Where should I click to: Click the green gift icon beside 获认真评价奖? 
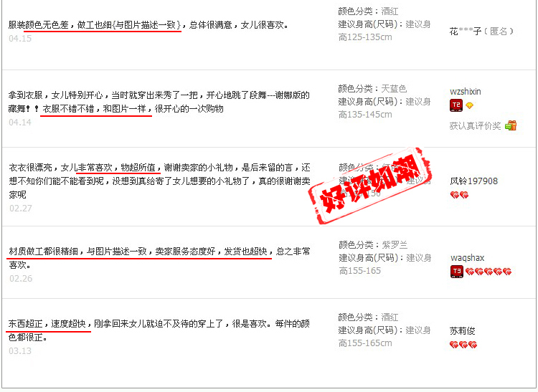[511, 125]
